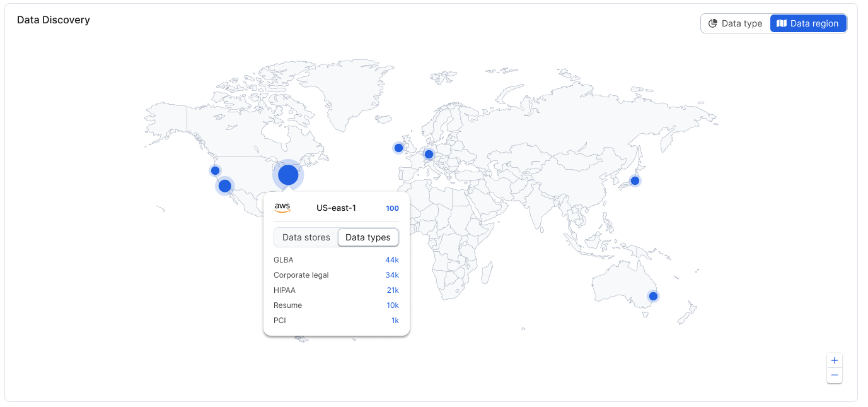Select the small US west coast marker
Screen dimensions: 868x407
[x=215, y=170]
